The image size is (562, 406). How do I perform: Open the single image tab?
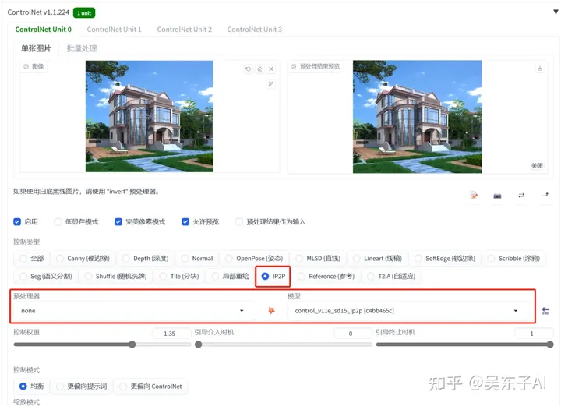(x=36, y=48)
